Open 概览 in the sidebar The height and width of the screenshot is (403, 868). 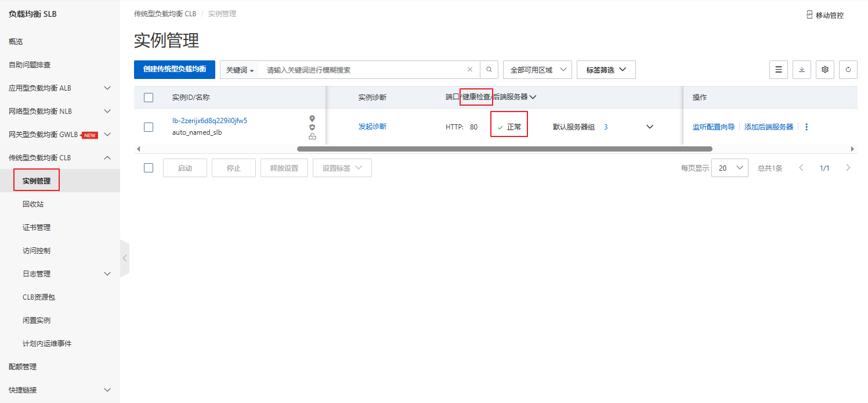pos(16,42)
